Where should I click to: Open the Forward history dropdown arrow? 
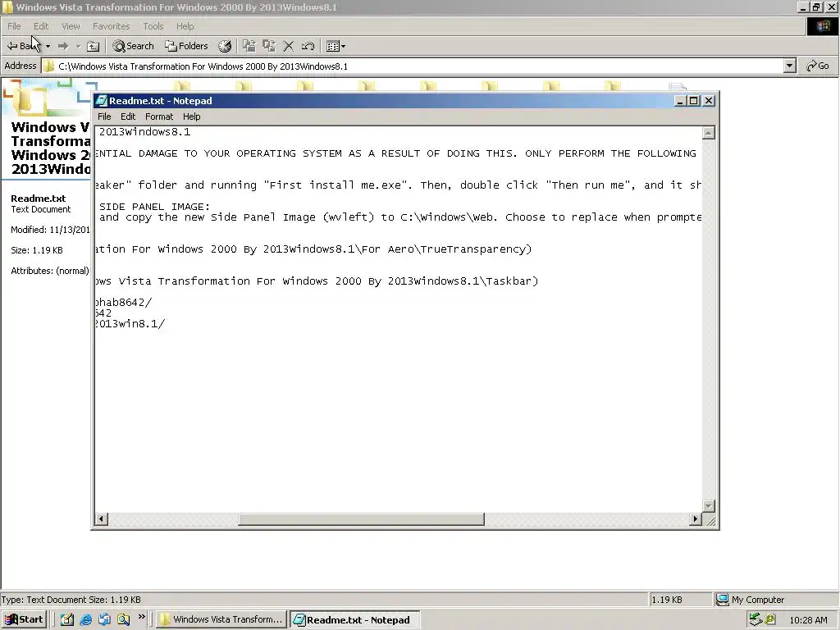78,46
